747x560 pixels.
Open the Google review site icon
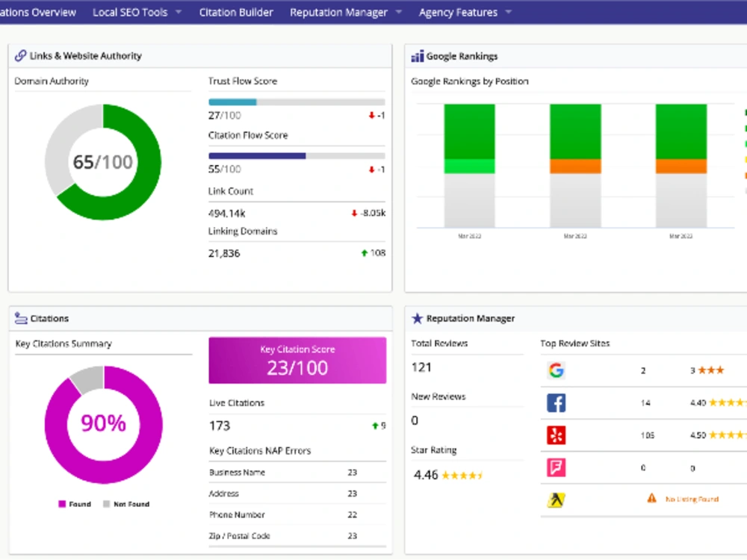(x=556, y=370)
